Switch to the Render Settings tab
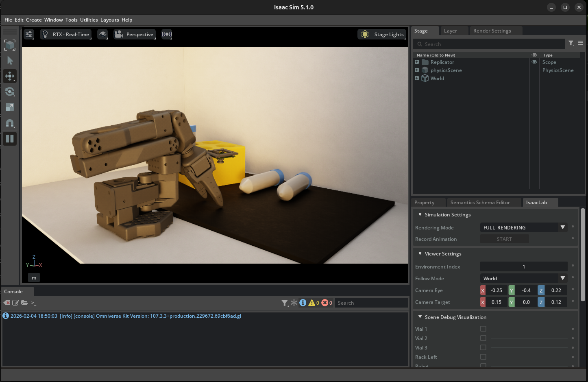The width and height of the screenshot is (588, 382). click(x=492, y=31)
